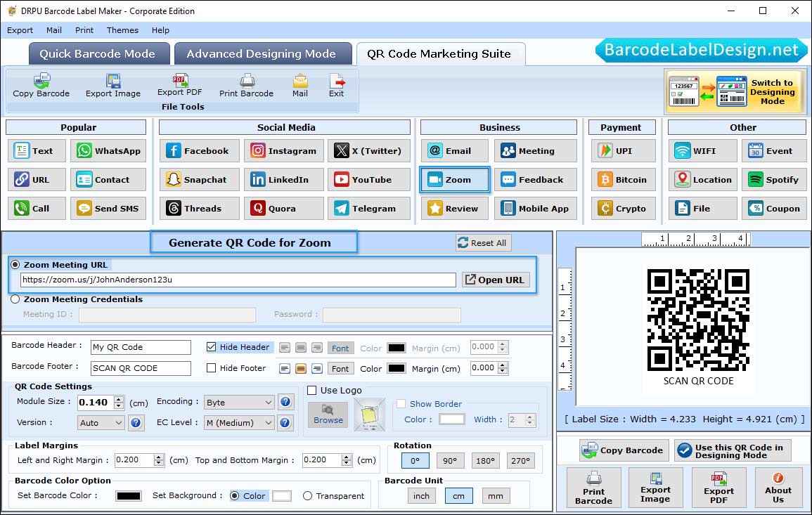Click the Exit icon in File Tools
This screenshot has width=812, height=515.
click(337, 81)
